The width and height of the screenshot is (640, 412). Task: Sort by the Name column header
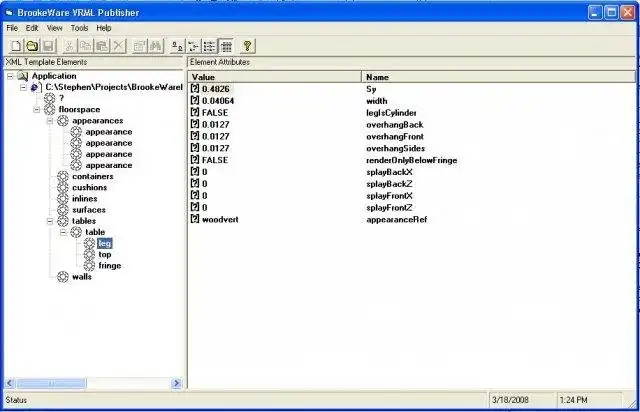pos(498,77)
